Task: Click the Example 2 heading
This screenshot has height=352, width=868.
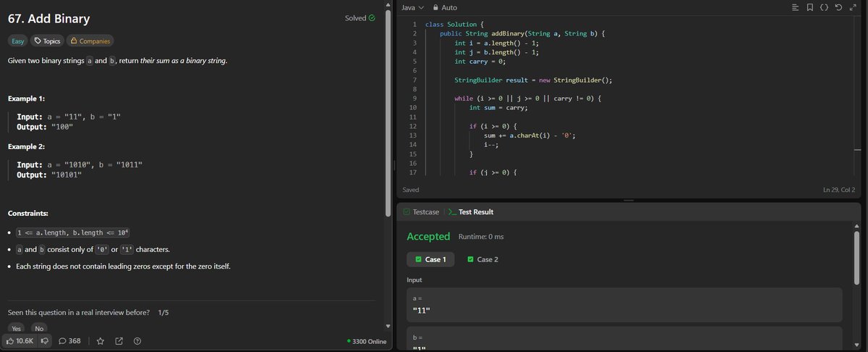Action: click(27, 146)
